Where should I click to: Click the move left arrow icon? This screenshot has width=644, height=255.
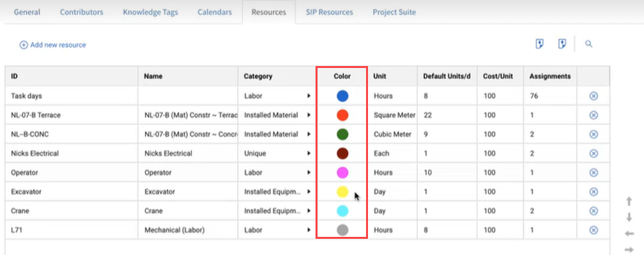[x=629, y=234]
